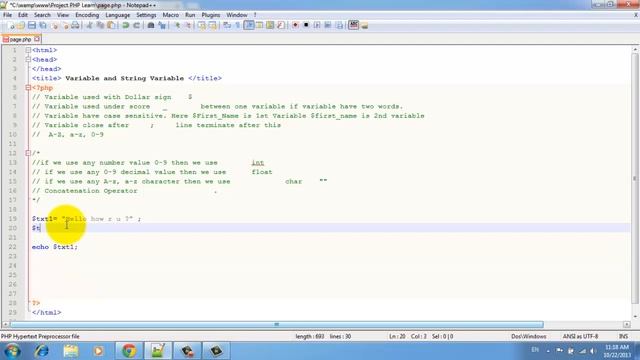
Task: Collapse the <head> fold at line 2
Action: pyautogui.click(x=28, y=60)
